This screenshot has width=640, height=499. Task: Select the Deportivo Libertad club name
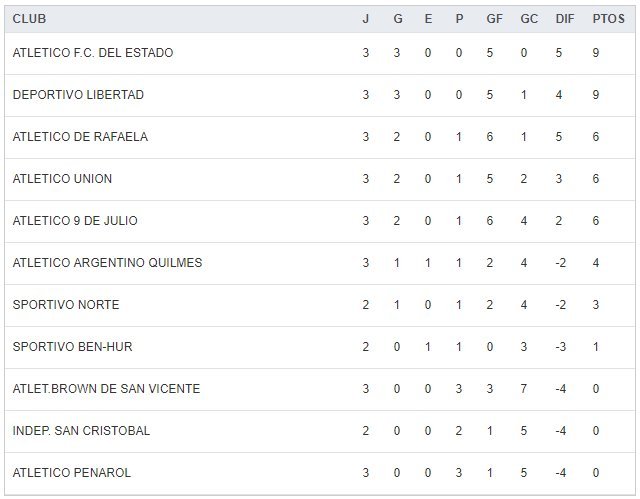[78, 95]
